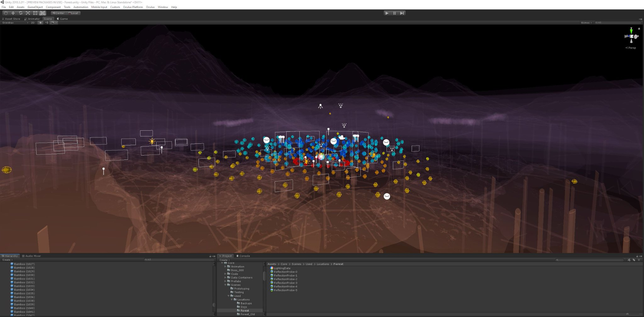The image size is (644, 317).
Task: Open the Gizmos dropdown
Action: click(x=586, y=23)
